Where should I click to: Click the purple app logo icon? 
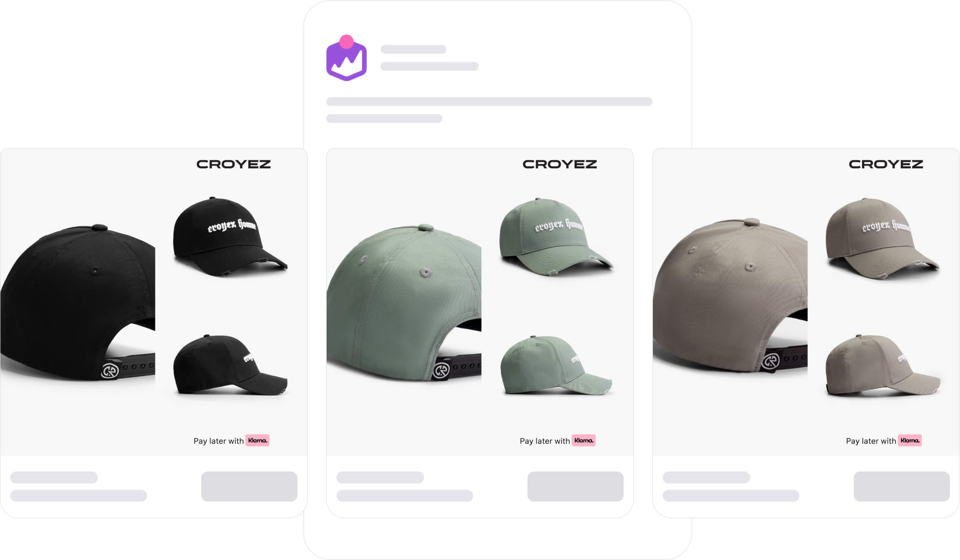point(347,58)
